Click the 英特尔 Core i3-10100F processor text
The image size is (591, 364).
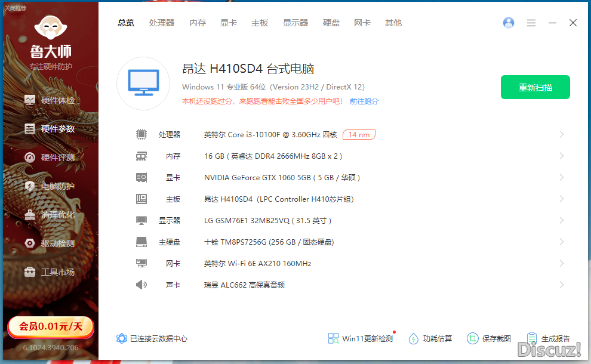pos(270,134)
